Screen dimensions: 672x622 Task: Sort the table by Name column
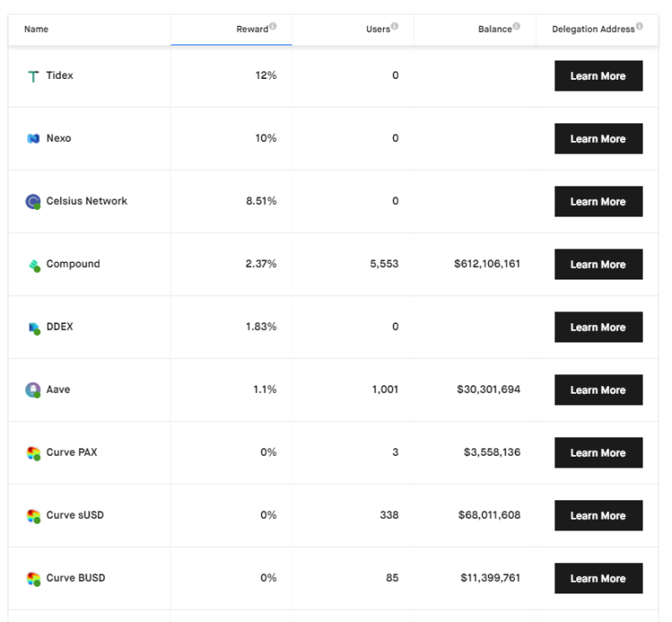click(x=36, y=29)
